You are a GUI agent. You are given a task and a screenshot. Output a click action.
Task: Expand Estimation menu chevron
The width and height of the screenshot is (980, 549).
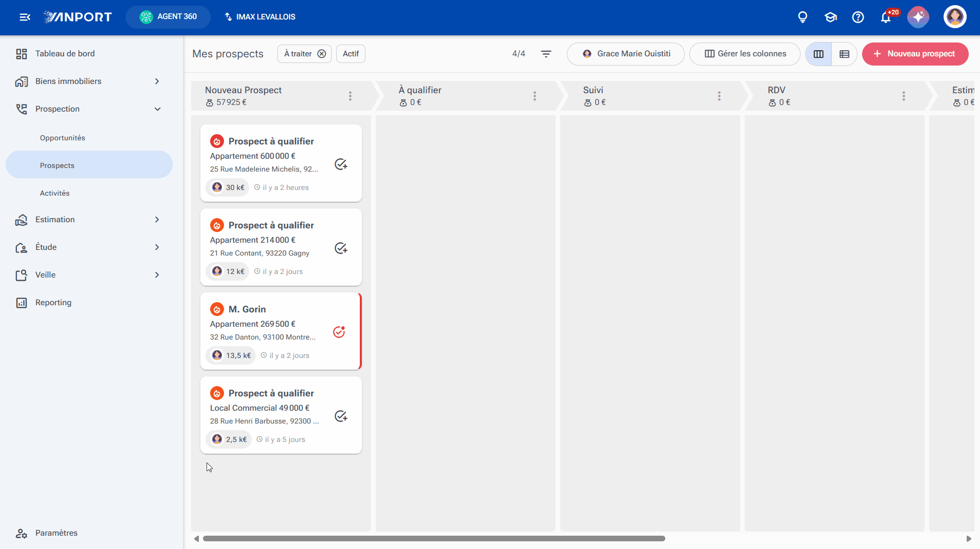[x=157, y=220]
